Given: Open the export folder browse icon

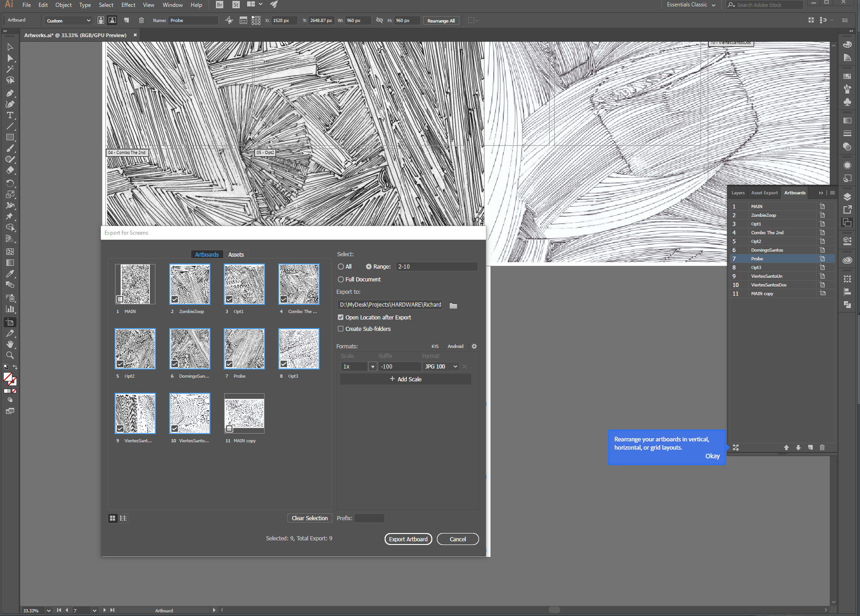Looking at the screenshot, I should [453, 306].
